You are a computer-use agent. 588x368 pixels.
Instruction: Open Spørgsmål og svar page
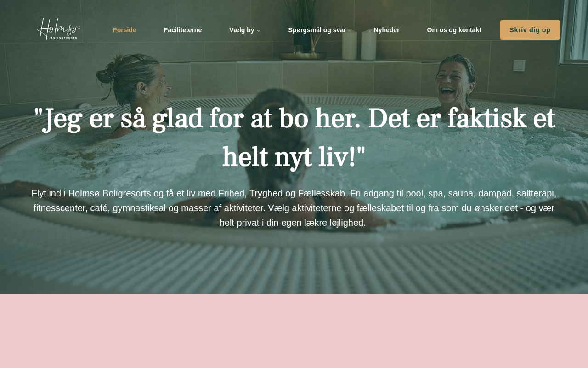(317, 30)
